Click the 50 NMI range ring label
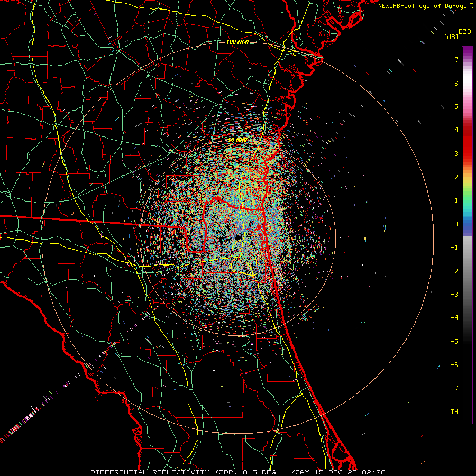This screenshot has height=476, width=476. [x=237, y=140]
